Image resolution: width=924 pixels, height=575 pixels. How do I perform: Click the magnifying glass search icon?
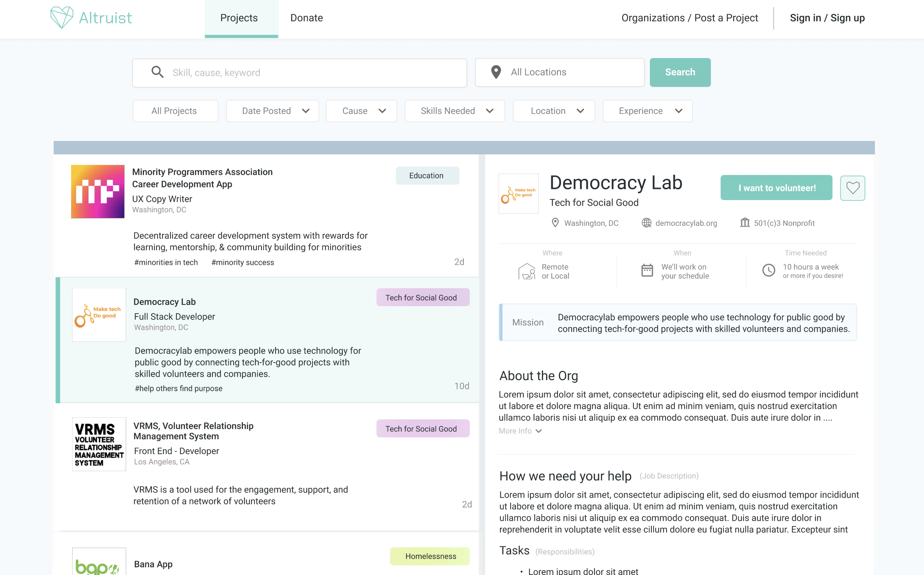tap(157, 72)
